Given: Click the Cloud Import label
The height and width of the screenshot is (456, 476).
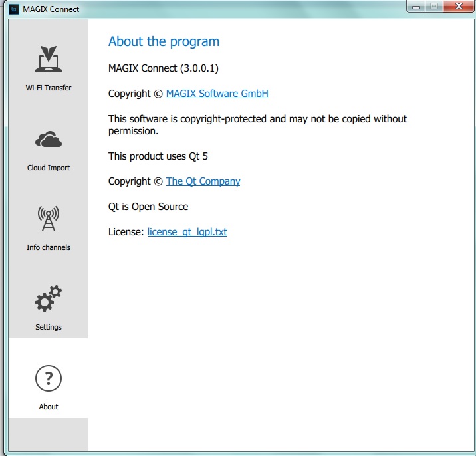Looking at the screenshot, I should click(49, 168).
